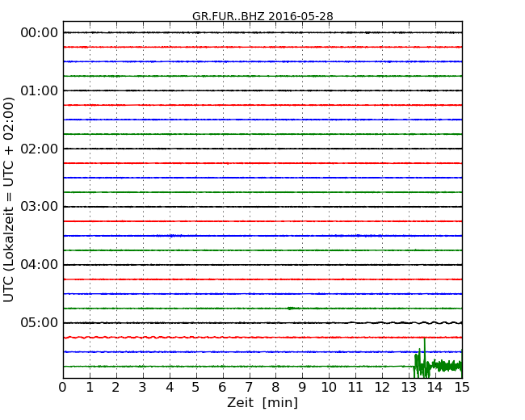Image resolution: width=525 pixels, height=420 pixels.
Task: Click the 03:00 time label
Action: coord(40,207)
